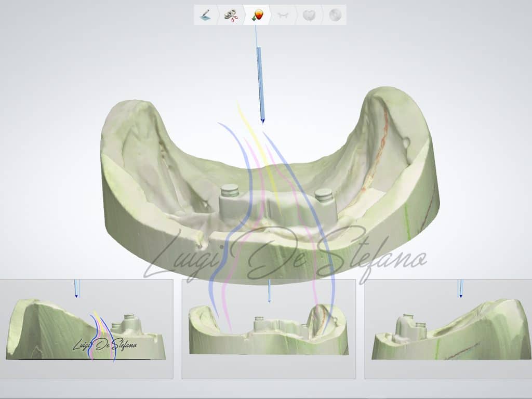
Task: Select the final sphere-shaped workflow step icon
Action: (335, 15)
